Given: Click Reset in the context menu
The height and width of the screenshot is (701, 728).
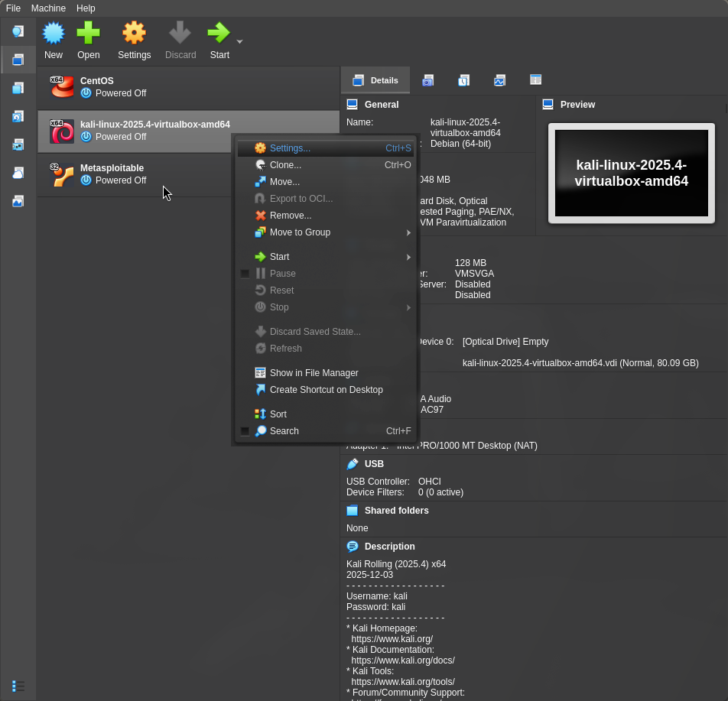Looking at the screenshot, I should click(326, 290).
